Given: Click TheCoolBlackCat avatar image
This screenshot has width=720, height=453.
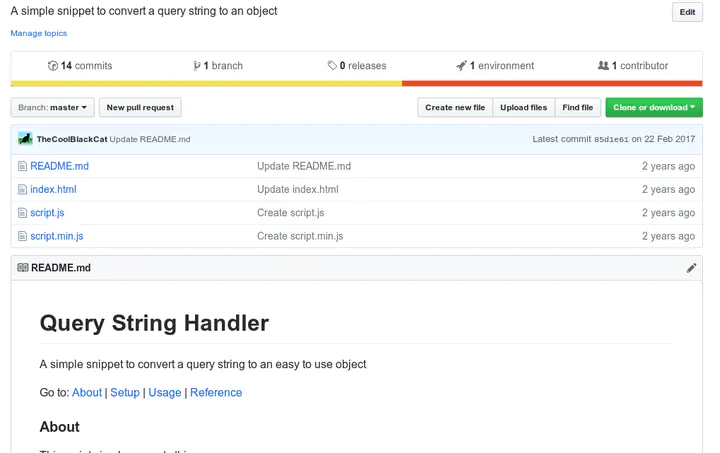Looking at the screenshot, I should (x=25, y=139).
